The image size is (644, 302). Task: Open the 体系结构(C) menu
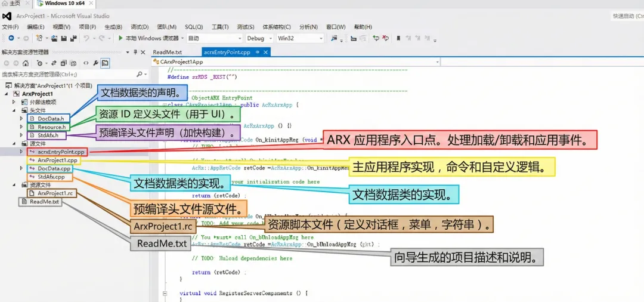277,27
